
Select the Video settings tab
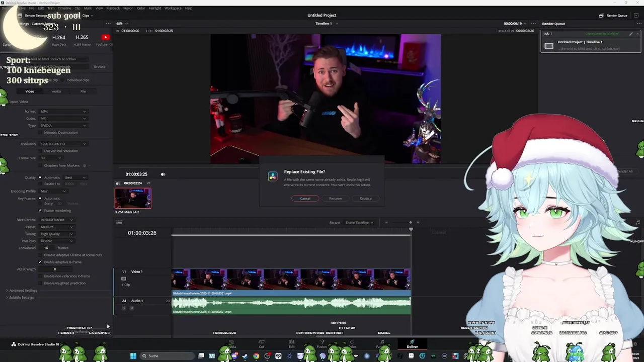click(x=30, y=92)
